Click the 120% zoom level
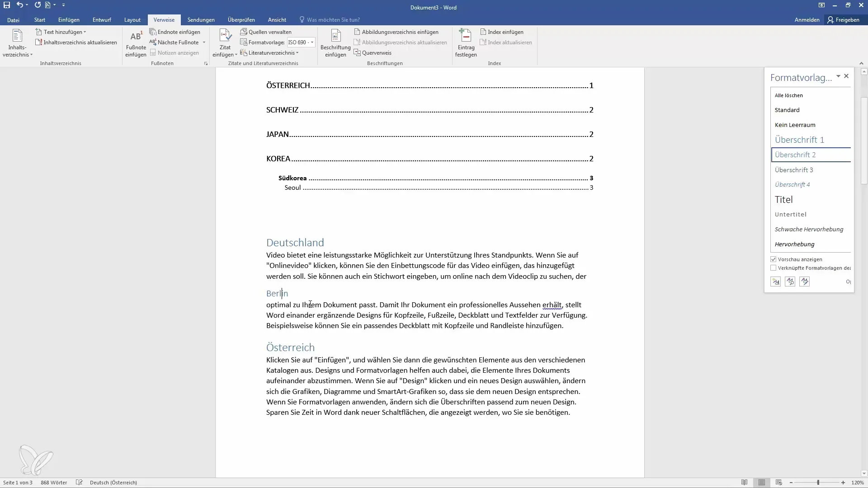Image resolution: width=868 pixels, height=488 pixels. pos(857,483)
